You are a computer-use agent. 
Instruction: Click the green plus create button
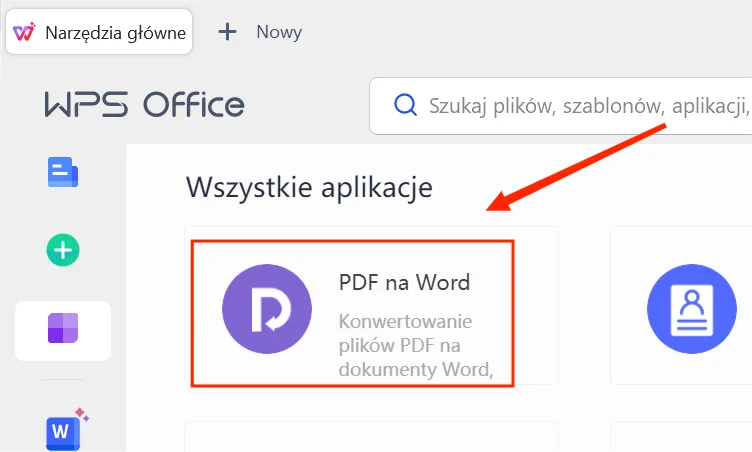(x=63, y=250)
